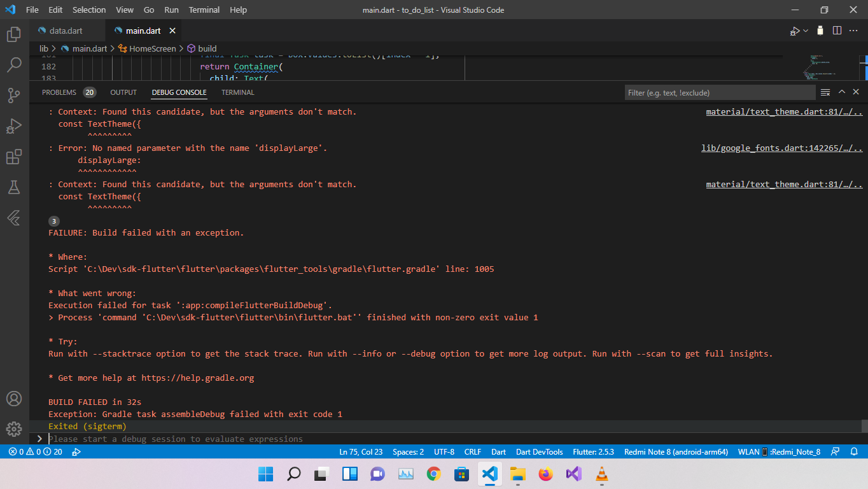Close the bottom panel
868x489 pixels.
pos(856,92)
